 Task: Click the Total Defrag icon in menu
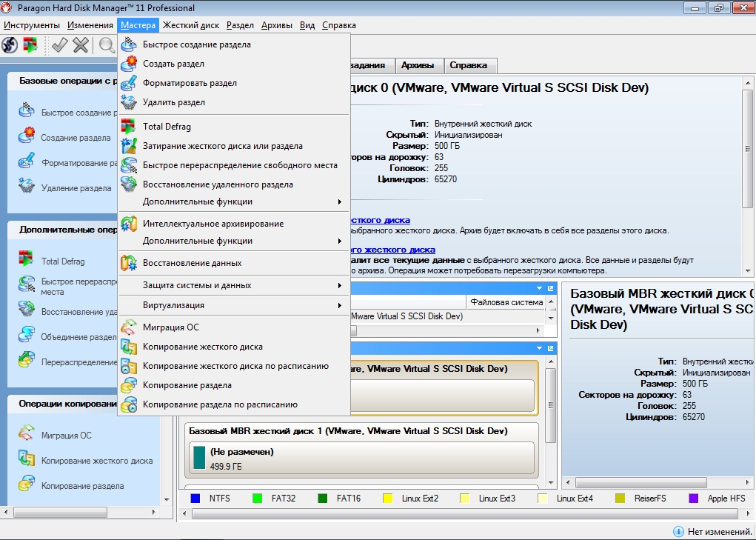pos(128,127)
